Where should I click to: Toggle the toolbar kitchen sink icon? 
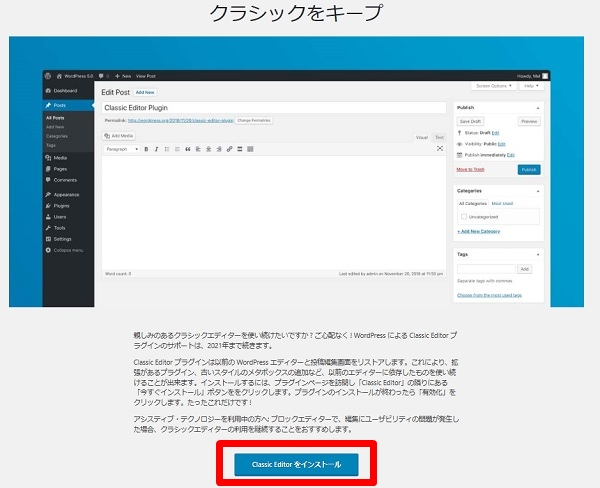tap(250, 149)
